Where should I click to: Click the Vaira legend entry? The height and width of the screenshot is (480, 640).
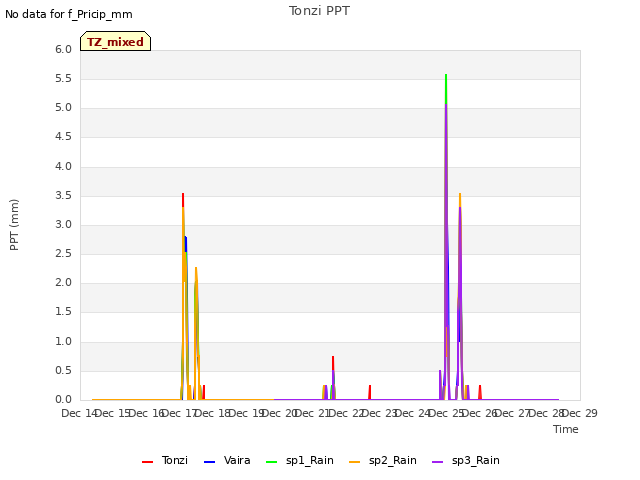(x=227, y=460)
